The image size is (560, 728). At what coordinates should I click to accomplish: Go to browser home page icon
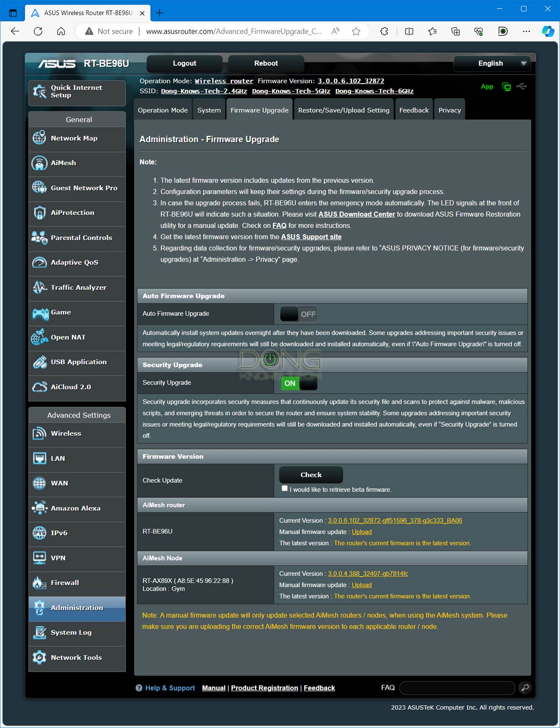61,31
